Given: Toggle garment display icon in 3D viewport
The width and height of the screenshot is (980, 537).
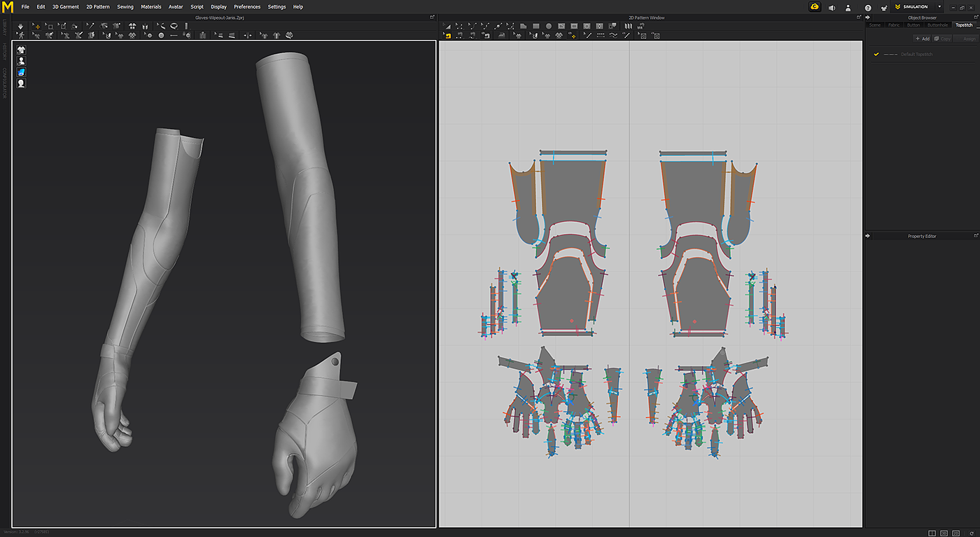Looking at the screenshot, I should [21, 50].
